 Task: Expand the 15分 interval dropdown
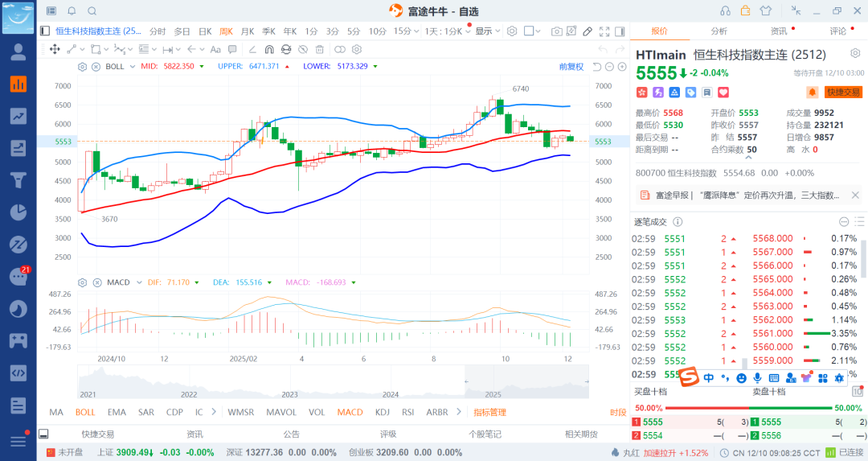tap(406, 31)
